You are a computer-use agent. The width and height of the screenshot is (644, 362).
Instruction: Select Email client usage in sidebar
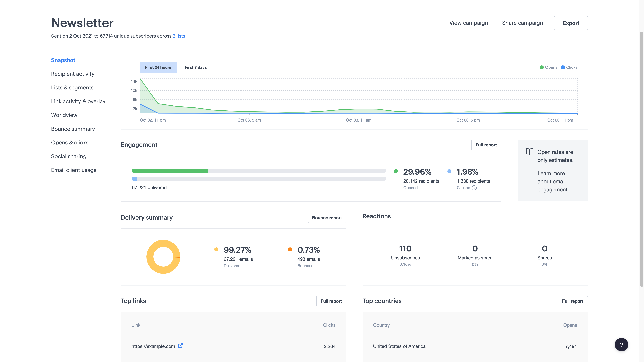(x=74, y=170)
